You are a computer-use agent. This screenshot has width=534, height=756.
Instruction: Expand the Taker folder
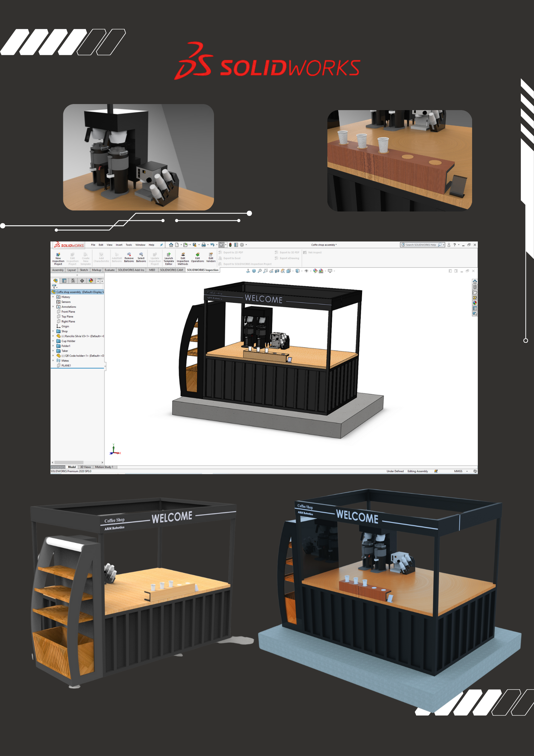coord(53,351)
